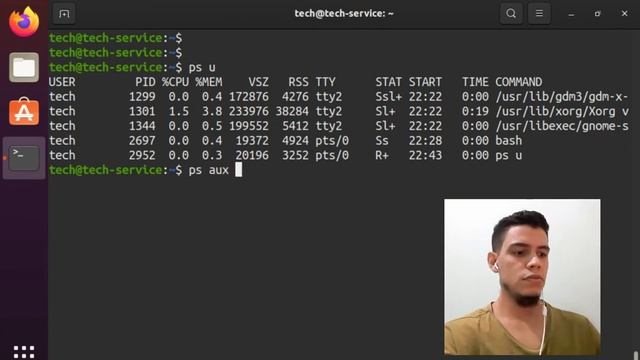Open Firefox from the dock

24,22
